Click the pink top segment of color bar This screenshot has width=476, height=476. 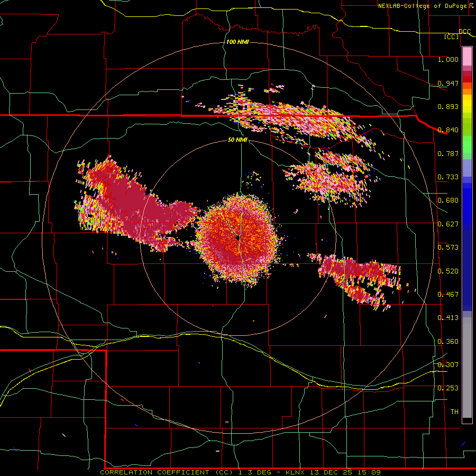point(467,56)
